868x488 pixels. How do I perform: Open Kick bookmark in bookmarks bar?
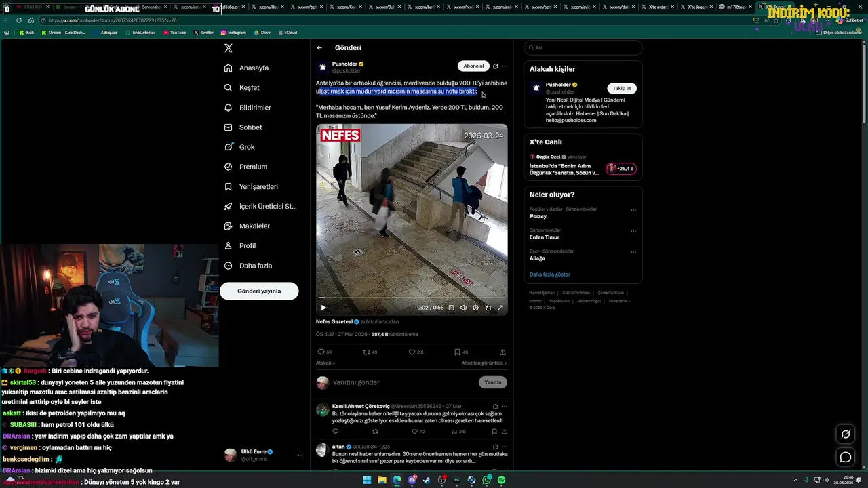pos(26,32)
